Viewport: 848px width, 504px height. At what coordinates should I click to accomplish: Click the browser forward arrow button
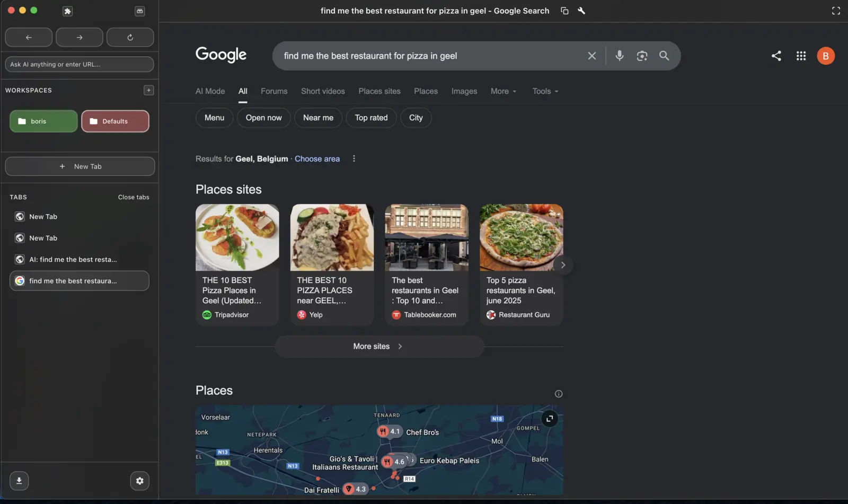pos(79,37)
